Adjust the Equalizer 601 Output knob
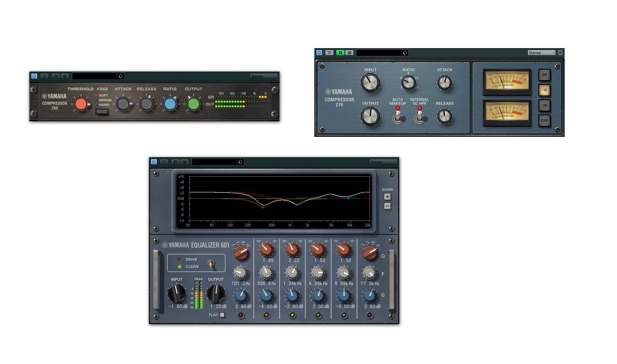Screen dimensions: 617x364 (215, 293)
